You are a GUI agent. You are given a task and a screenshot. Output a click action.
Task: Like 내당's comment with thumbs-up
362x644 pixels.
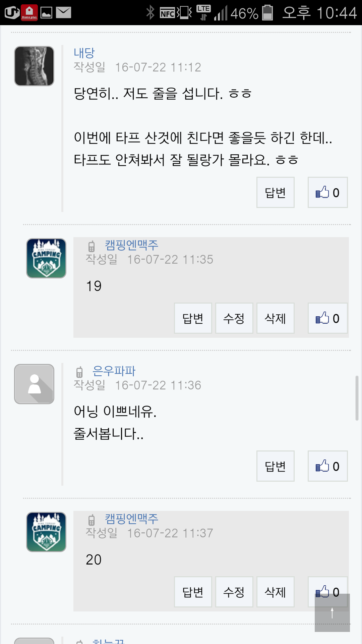click(x=327, y=193)
